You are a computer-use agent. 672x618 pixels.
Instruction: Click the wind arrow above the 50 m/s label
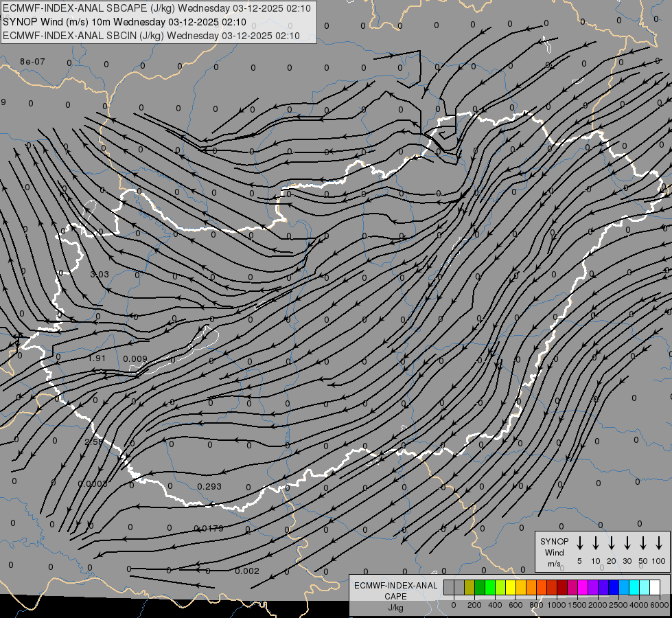643,543
